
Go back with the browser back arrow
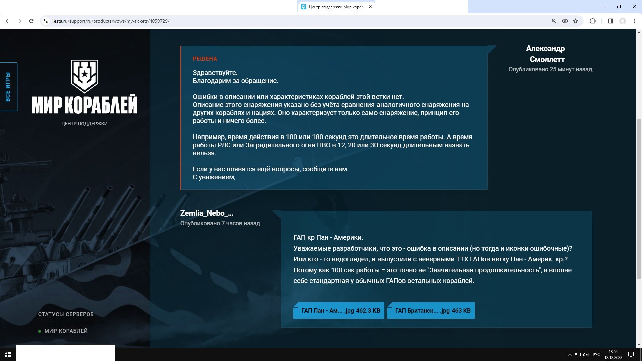[x=7, y=21]
